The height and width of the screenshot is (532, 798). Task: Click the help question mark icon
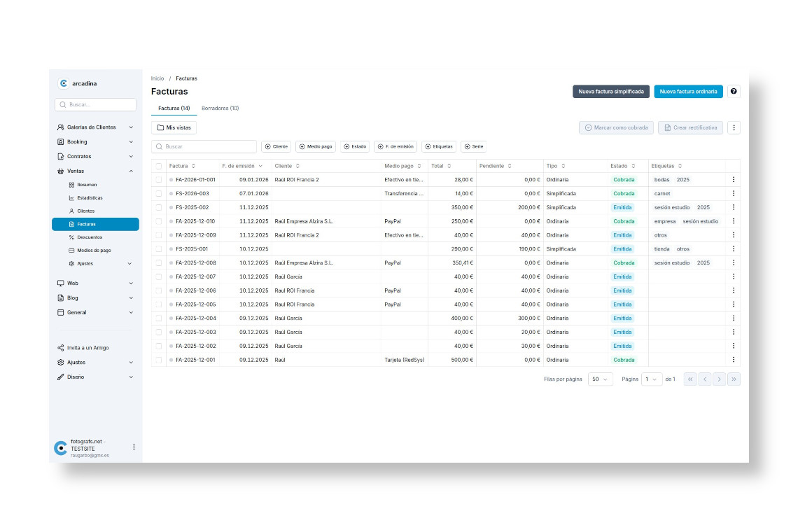(x=734, y=91)
